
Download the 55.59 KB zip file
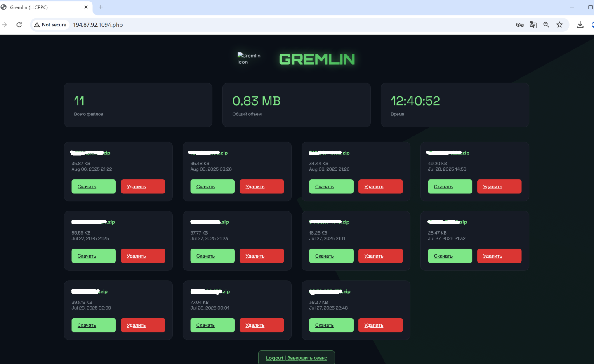click(x=94, y=256)
